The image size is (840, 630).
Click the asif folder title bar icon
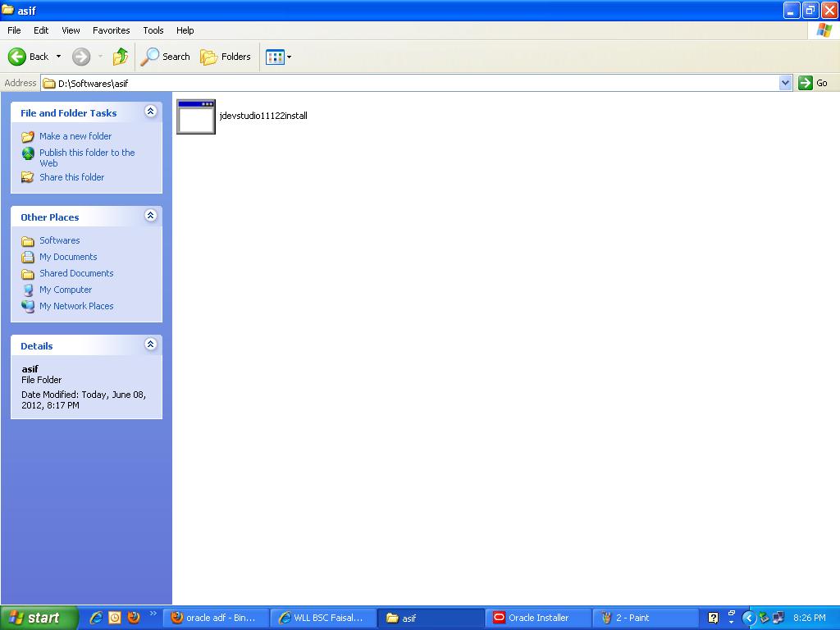(x=8, y=10)
